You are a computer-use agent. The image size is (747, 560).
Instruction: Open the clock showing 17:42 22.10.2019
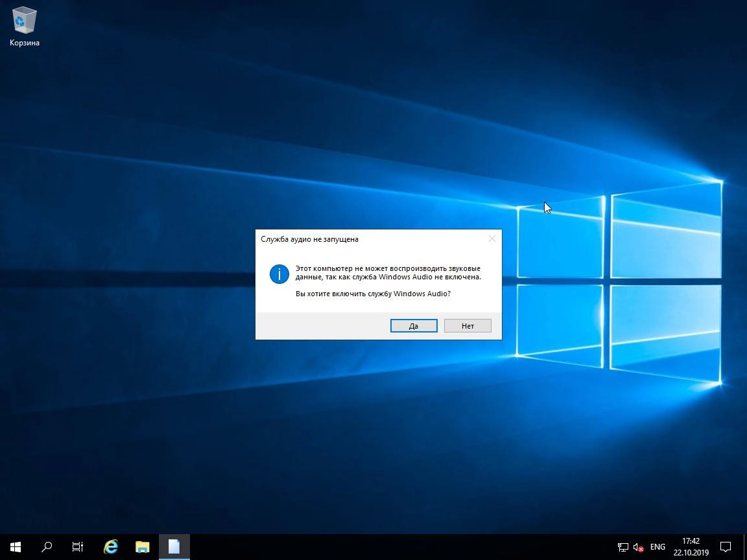click(691, 546)
